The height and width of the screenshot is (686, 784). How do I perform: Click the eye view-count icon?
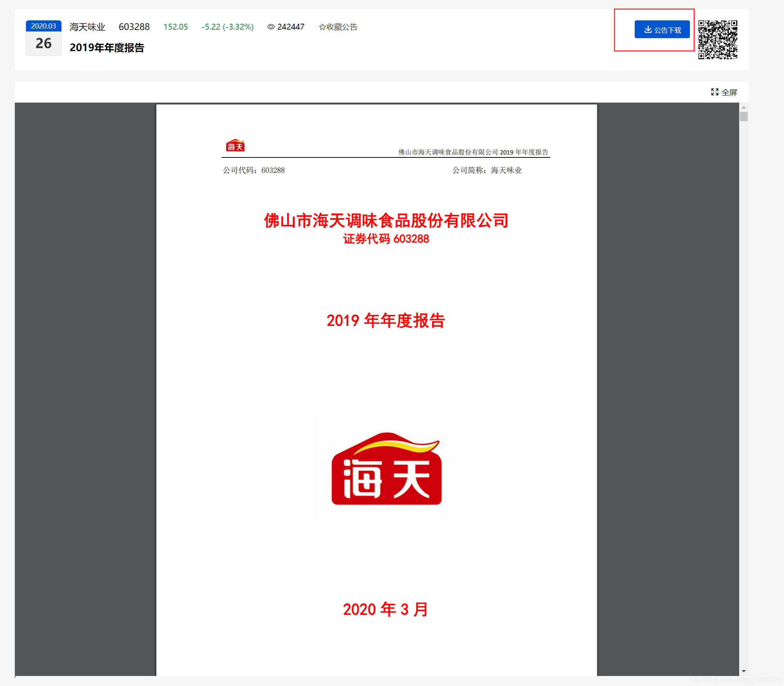[x=270, y=27]
